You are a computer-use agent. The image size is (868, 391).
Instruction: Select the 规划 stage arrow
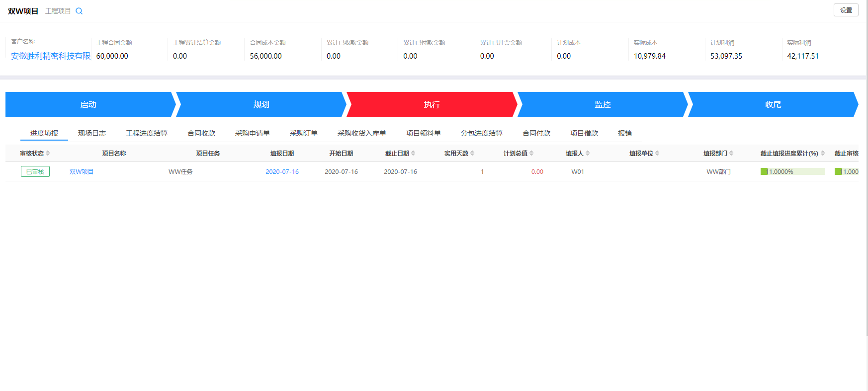[x=261, y=104]
